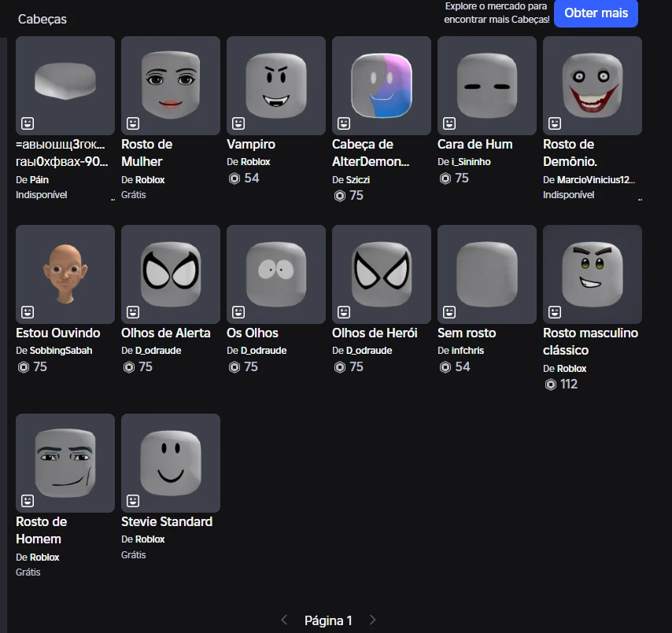Open the Olhos de Alerta item title
The height and width of the screenshot is (633, 672).
tap(166, 333)
